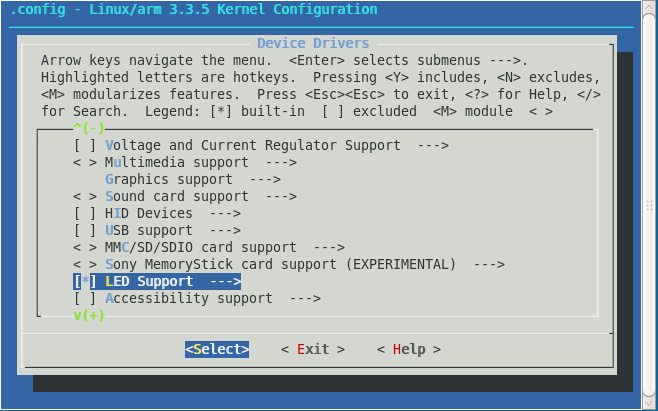Viewport: 658px width, 411px height.
Task: Open MMC/SD/SDIO card support submenu arrow
Action: click(329, 247)
